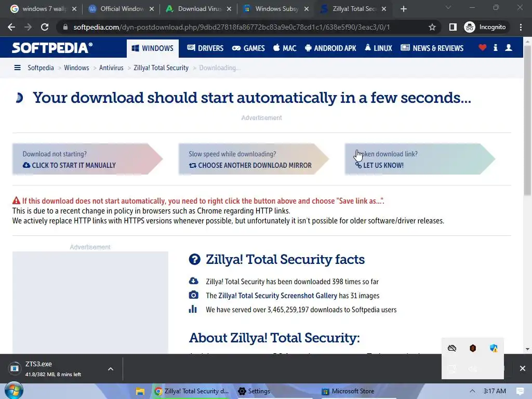Go to Zillya! Total Security breadcrumb

point(161,68)
